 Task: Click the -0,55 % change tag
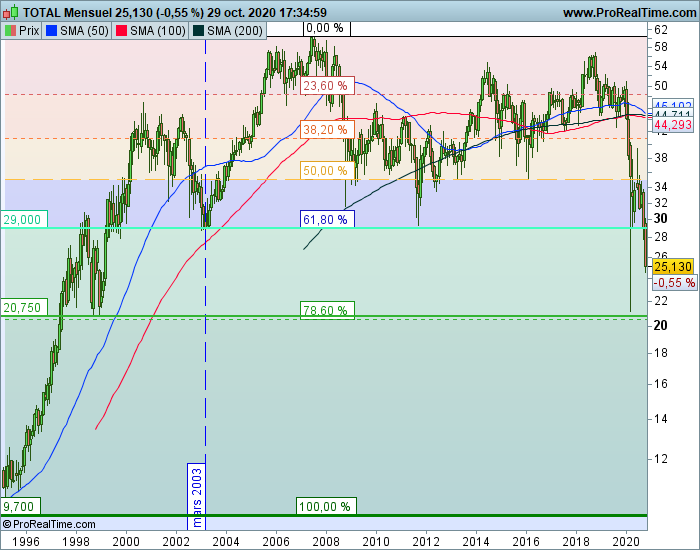pyautogui.click(x=675, y=283)
